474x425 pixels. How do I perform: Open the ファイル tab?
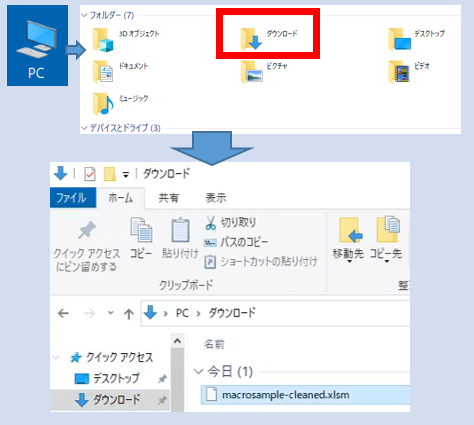73,198
